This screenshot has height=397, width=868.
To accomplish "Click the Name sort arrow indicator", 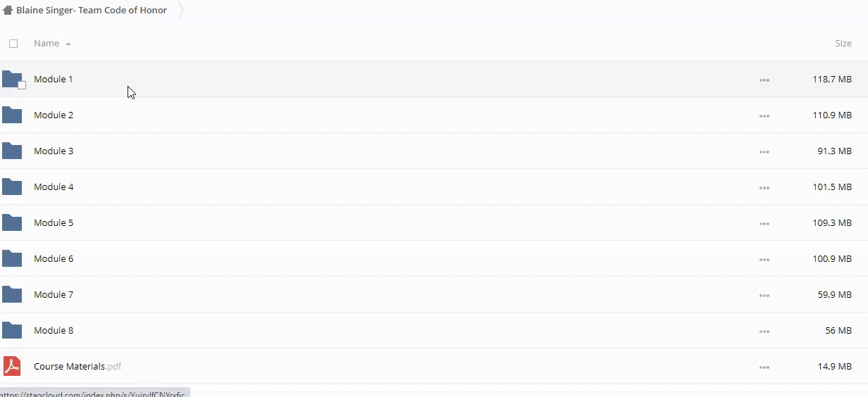I will [x=68, y=44].
